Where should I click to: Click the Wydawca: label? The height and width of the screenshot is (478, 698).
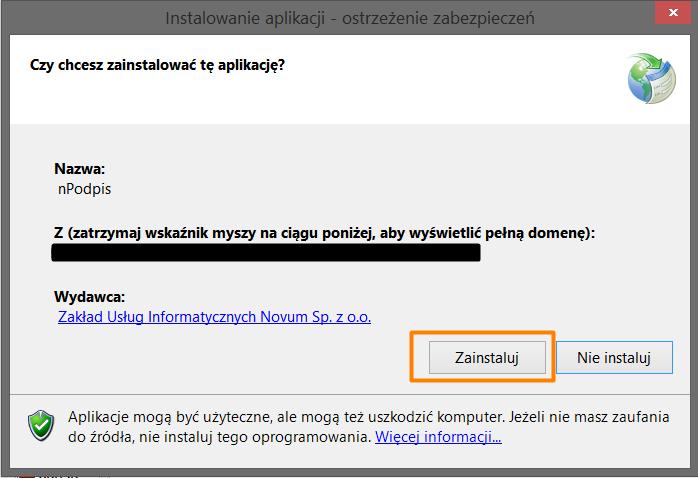pyautogui.click(x=89, y=297)
